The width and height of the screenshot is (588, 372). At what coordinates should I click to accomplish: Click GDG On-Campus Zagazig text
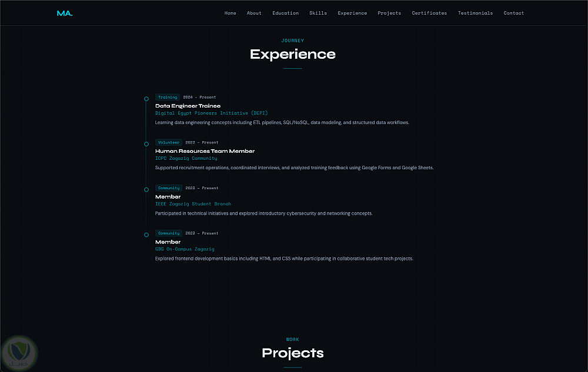click(x=185, y=249)
